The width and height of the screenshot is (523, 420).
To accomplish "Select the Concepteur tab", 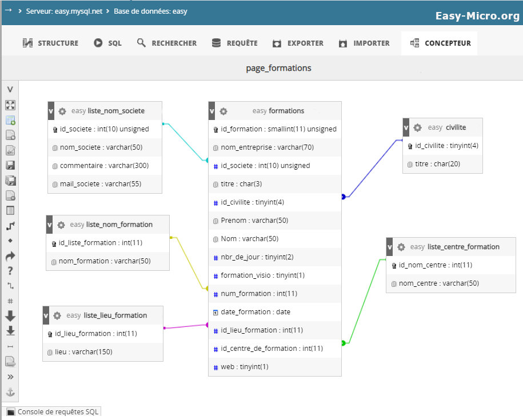I will pos(440,43).
